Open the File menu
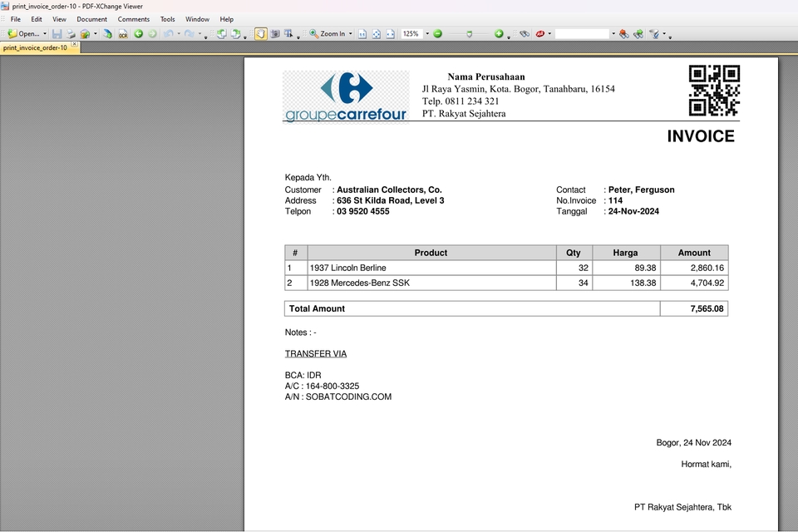 tap(16, 19)
